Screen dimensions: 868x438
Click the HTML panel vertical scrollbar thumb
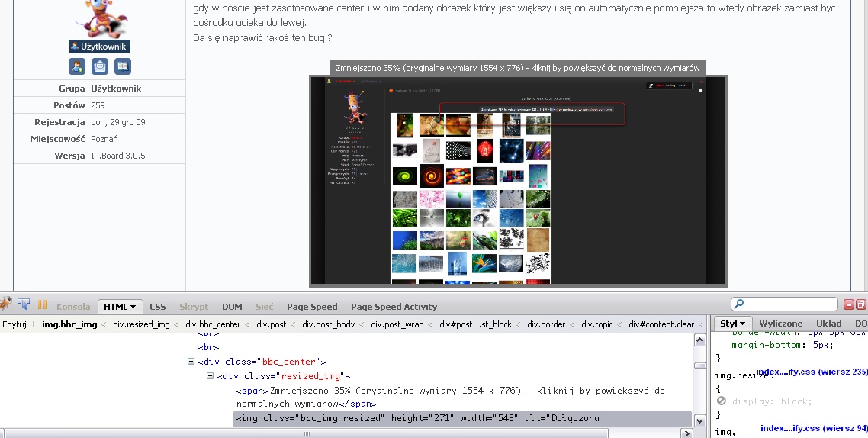click(699, 365)
